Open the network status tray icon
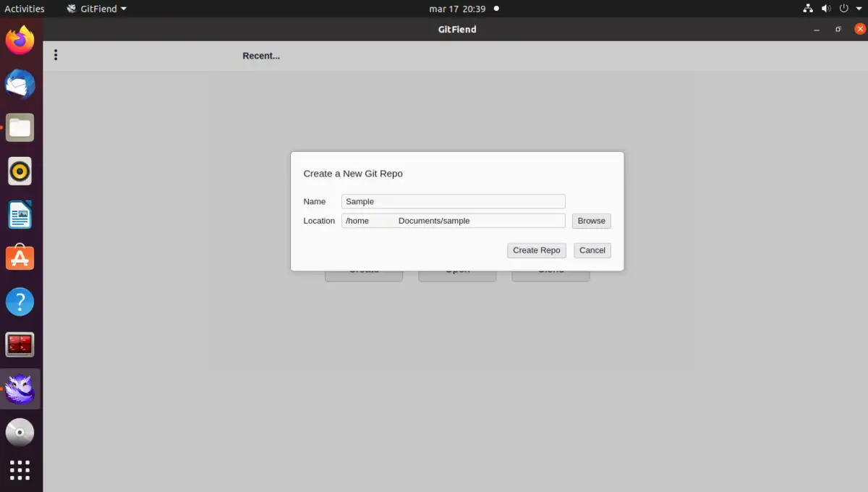Image resolution: width=868 pixels, height=492 pixels. coord(809,9)
